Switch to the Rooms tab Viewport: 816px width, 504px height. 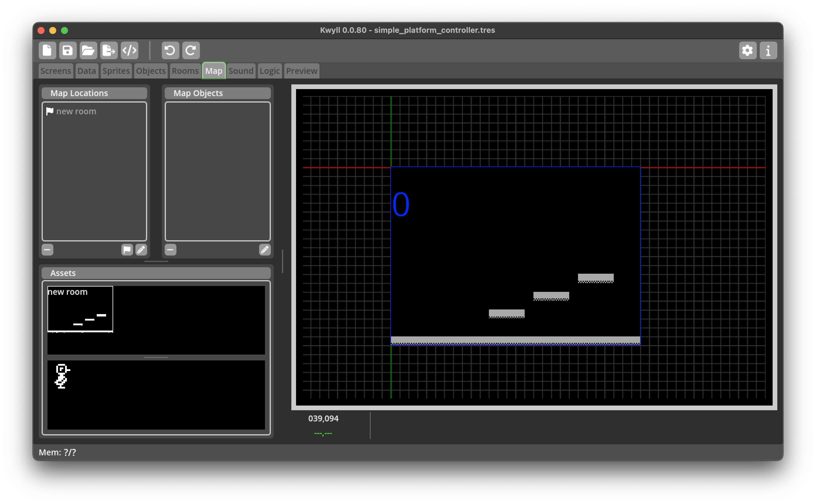click(x=185, y=71)
